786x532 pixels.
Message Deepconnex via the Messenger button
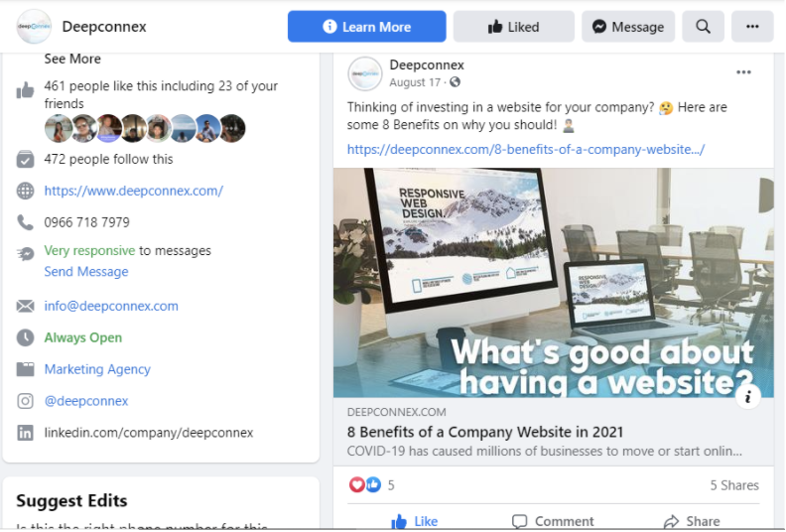(x=627, y=27)
